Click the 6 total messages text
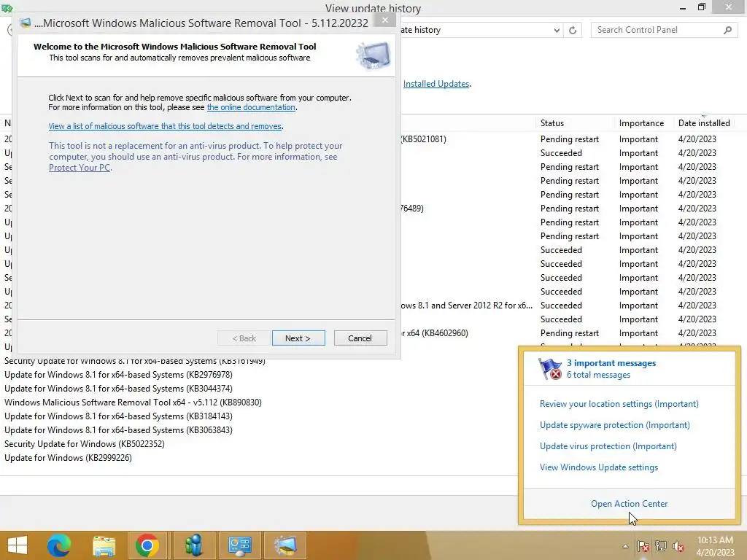The height and width of the screenshot is (560, 747). click(598, 375)
